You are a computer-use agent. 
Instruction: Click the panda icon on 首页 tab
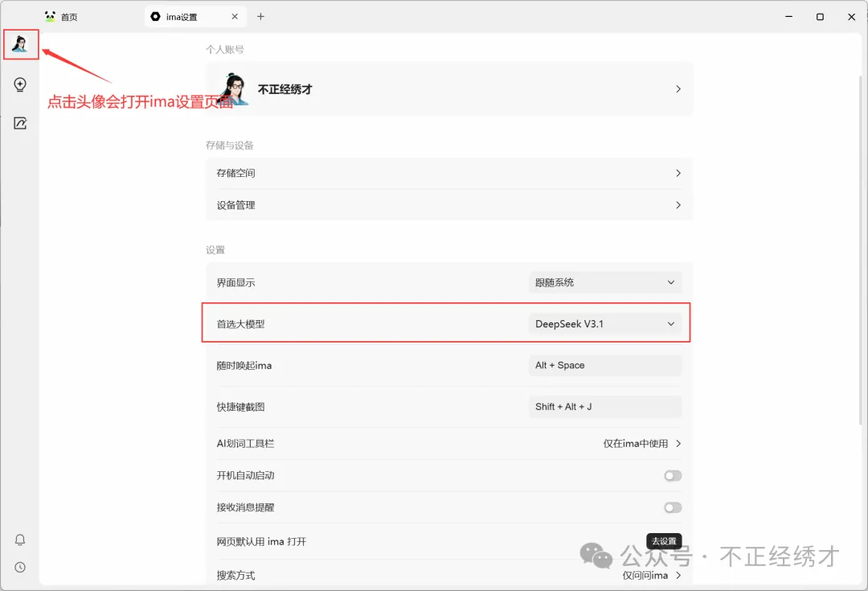pos(51,17)
